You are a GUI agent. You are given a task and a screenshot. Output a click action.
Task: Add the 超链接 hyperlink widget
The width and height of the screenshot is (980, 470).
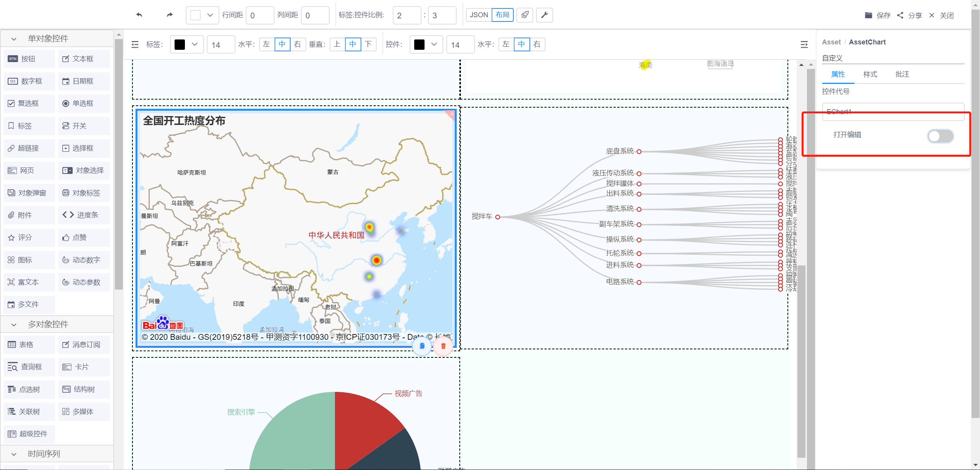pos(29,148)
